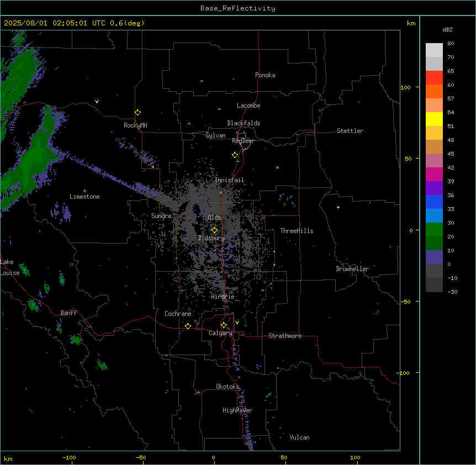
Task: Click the yellow V marker west of RockyMH
Action: point(97,102)
